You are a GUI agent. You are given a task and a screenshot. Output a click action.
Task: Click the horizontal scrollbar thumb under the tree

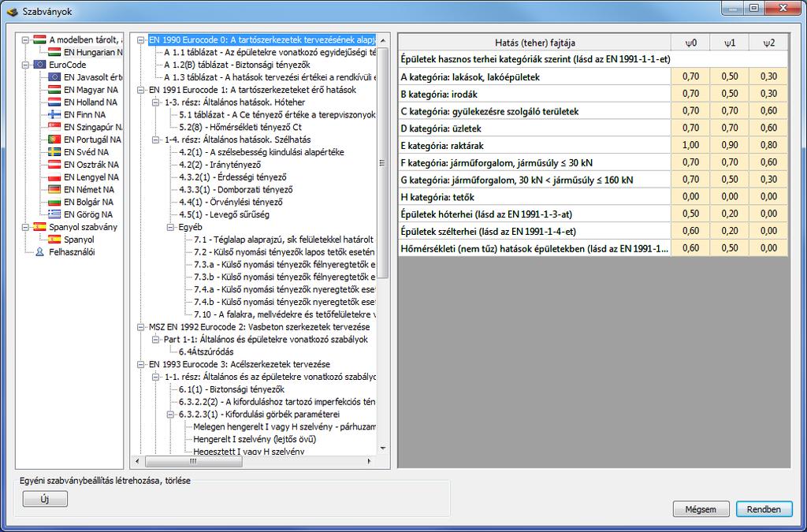tap(193, 462)
